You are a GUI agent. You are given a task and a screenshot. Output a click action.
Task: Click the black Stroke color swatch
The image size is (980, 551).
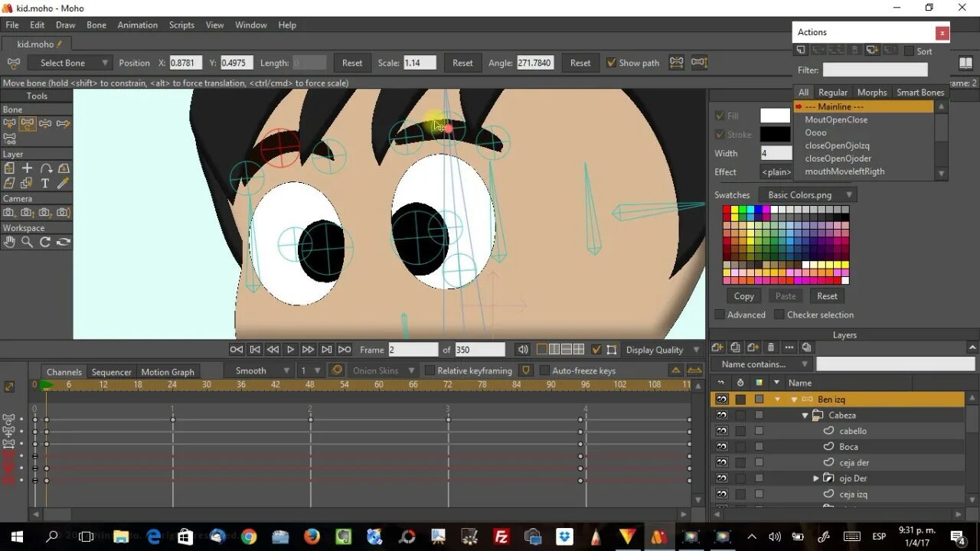coord(775,134)
